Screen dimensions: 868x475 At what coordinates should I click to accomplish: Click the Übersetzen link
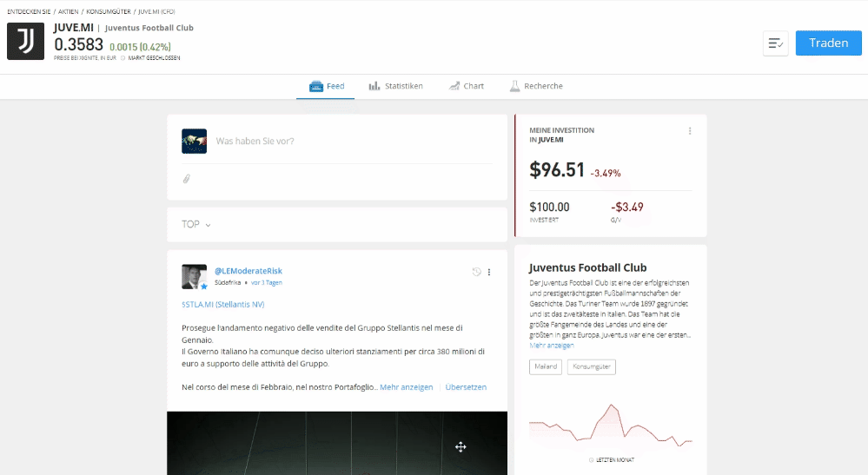(x=466, y=387)
